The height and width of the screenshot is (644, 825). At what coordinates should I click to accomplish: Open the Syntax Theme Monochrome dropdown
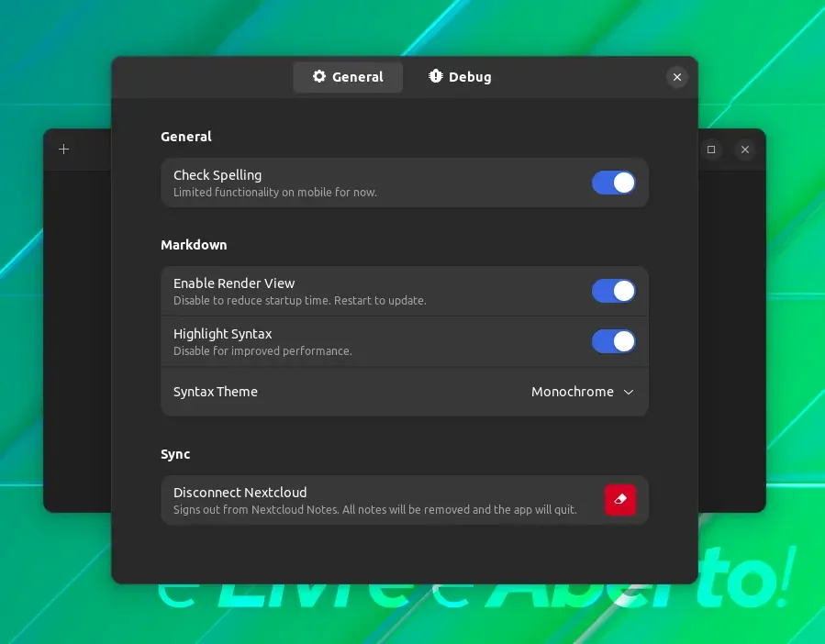(583, 392)
